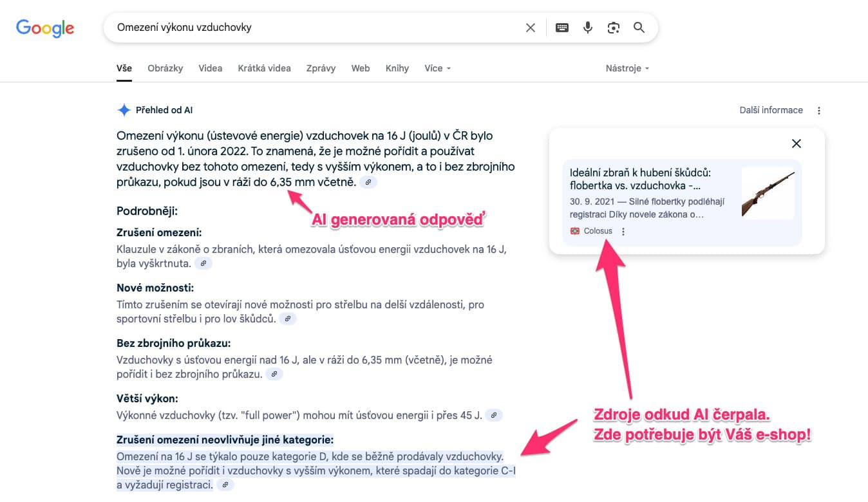Click the Další informace link

[771, 110]
